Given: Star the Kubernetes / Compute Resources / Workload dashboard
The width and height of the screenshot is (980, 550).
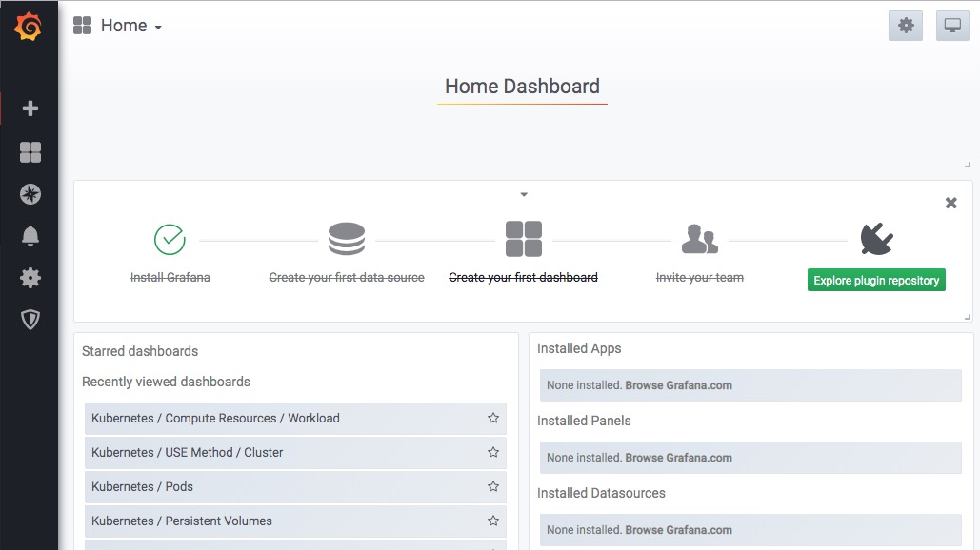Looking at the screenshot, I should tap(493, 418).
